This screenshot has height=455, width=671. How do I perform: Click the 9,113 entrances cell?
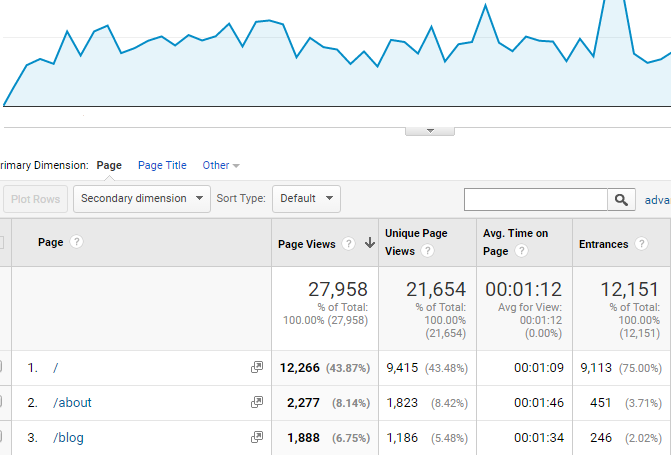tap(596, 368)
